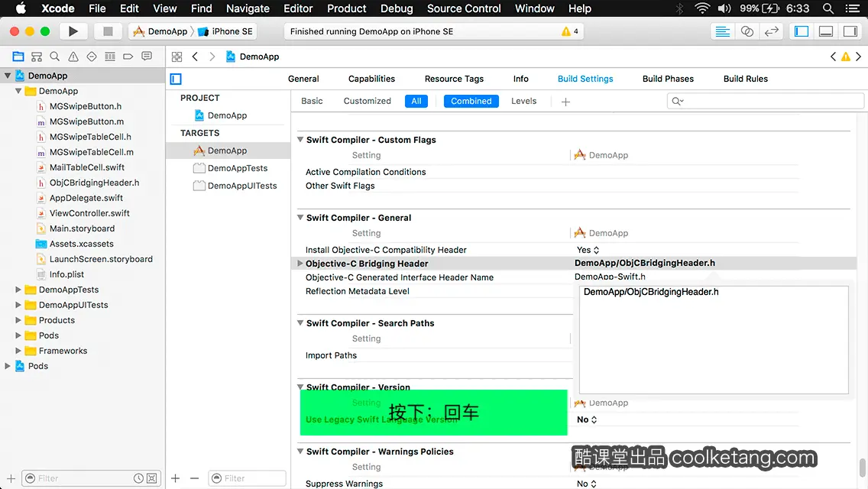
Task: Open the related items grid icon
Action: (x=177, y=57)
